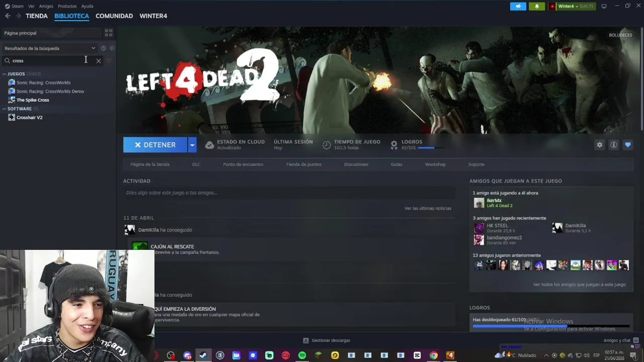The height and width of the screenshot is (362, 644).
Task: Open 'Ver todos los amigos' link
Action: pyautogui.click(x=579, y=285)
